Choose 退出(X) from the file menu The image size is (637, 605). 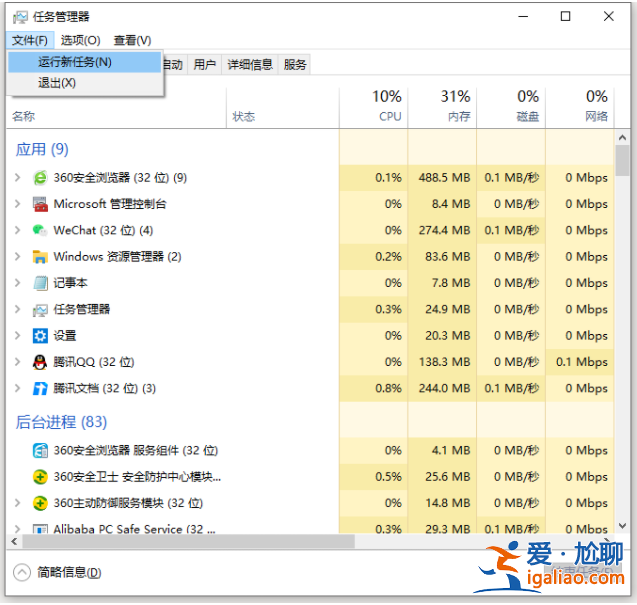click(x=84, y=83)
